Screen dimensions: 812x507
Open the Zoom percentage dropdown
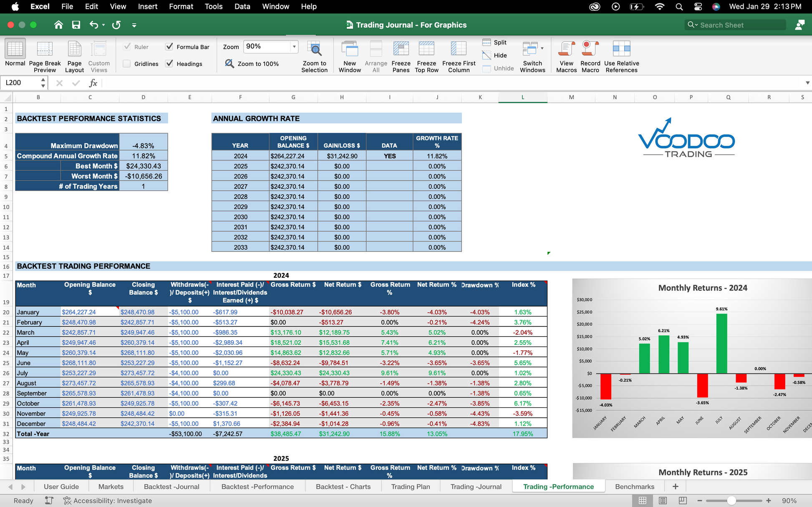coord(294,46)
